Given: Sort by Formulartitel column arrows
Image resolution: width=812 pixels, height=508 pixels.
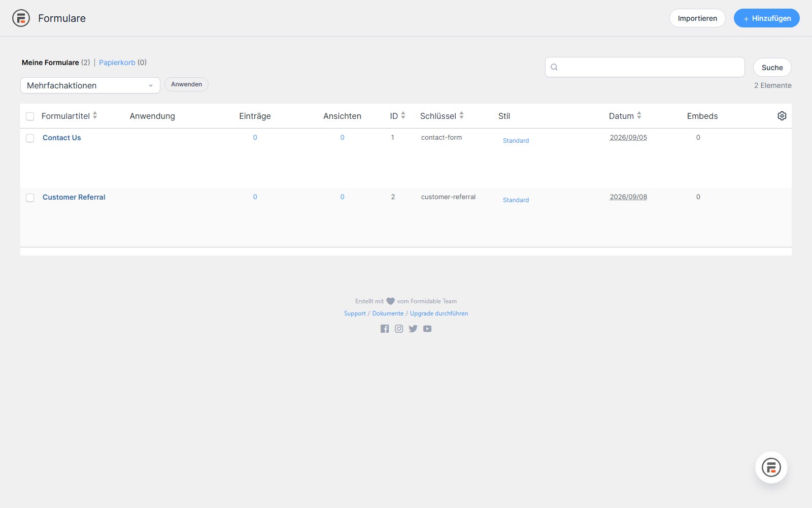Looking at the screenshot, I should tap(95, 115).
